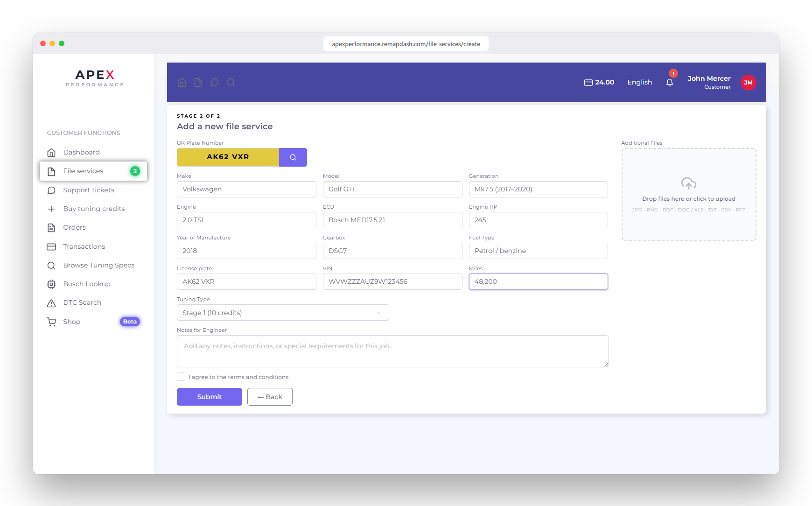Viewport: 812px width, 506px height.
Task: Click the Notes for Engineer textarea
Action: coord(392,351)
